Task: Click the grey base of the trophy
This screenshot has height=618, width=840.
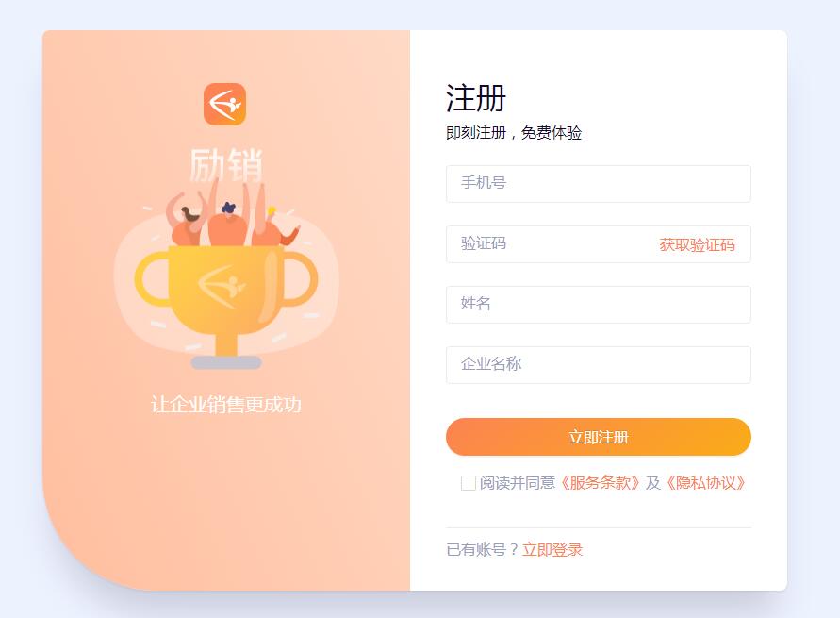Action: click(x=226, y=363)
